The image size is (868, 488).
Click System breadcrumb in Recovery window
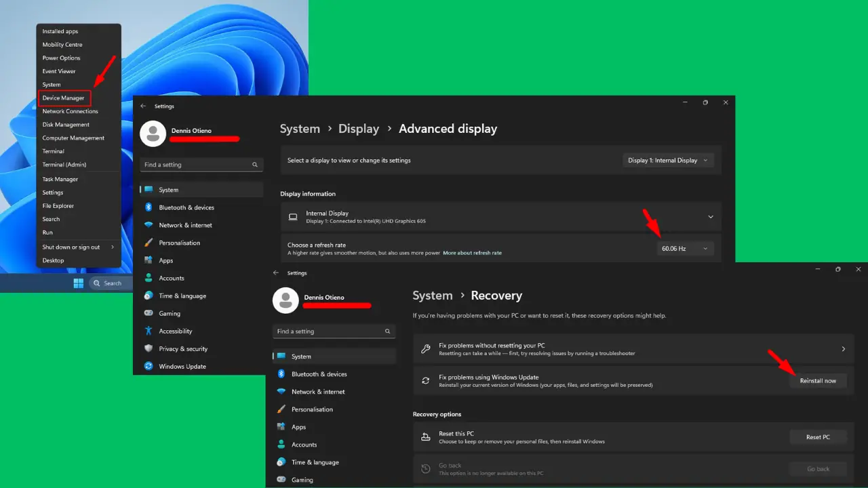coord(433,296)
